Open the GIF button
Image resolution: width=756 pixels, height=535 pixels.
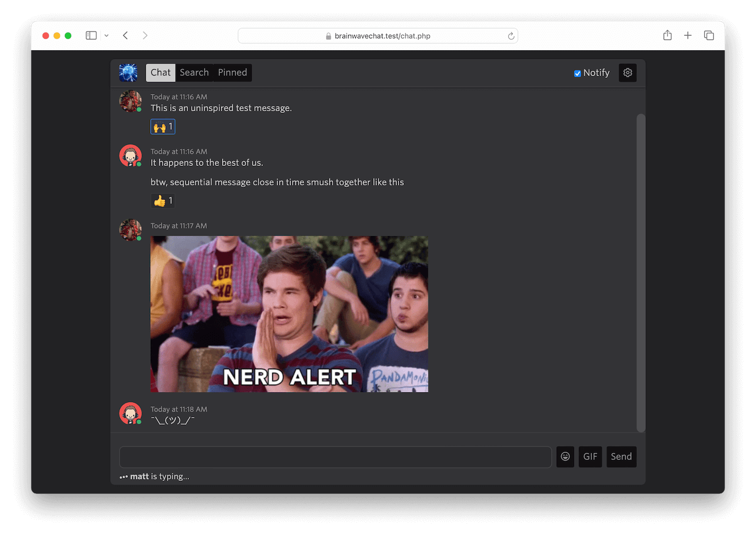(x=590, y=457)
